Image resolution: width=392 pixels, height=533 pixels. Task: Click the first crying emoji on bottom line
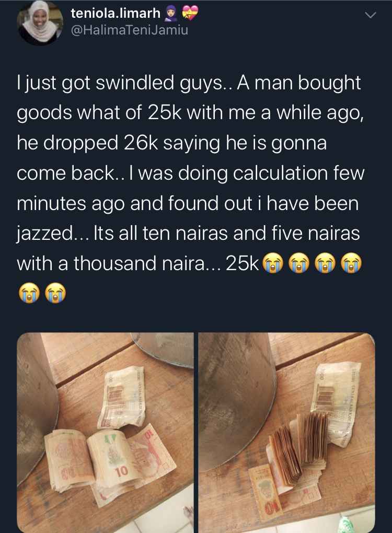29,292
